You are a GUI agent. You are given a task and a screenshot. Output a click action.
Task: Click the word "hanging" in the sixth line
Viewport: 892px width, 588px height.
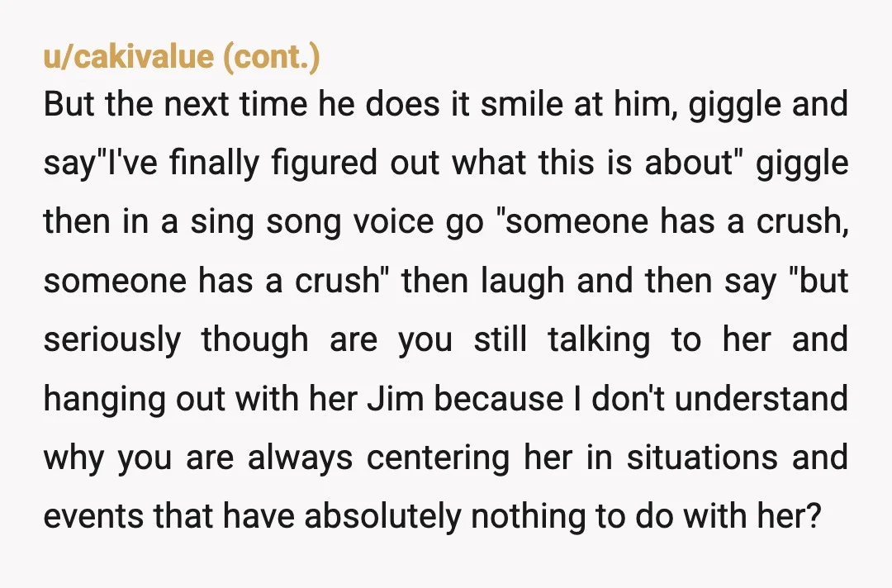coord(105,398)
